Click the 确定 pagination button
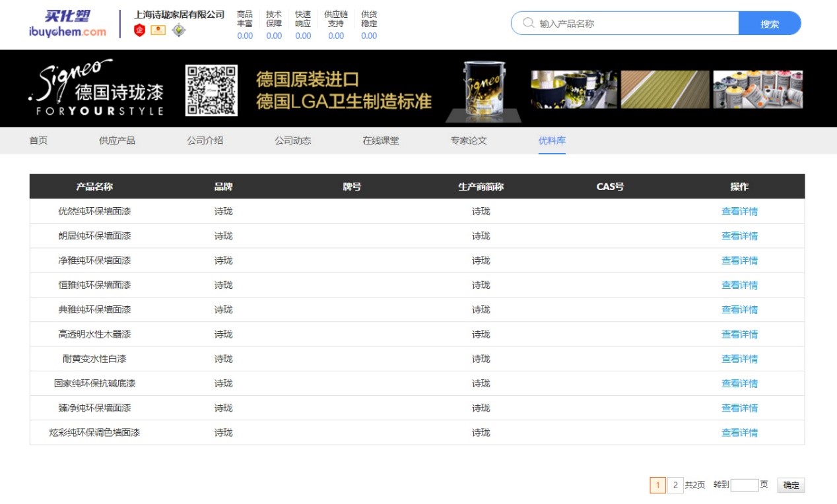 coord(791,485)
